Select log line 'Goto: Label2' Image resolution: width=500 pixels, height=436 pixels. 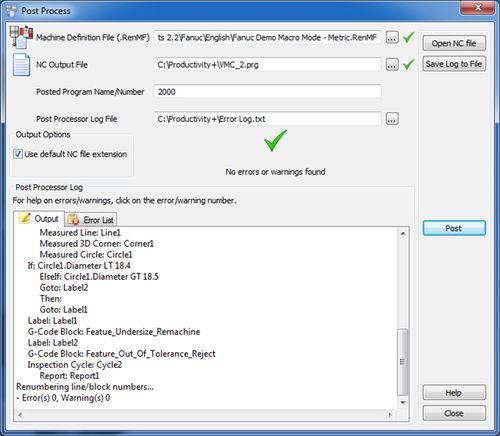64,288
